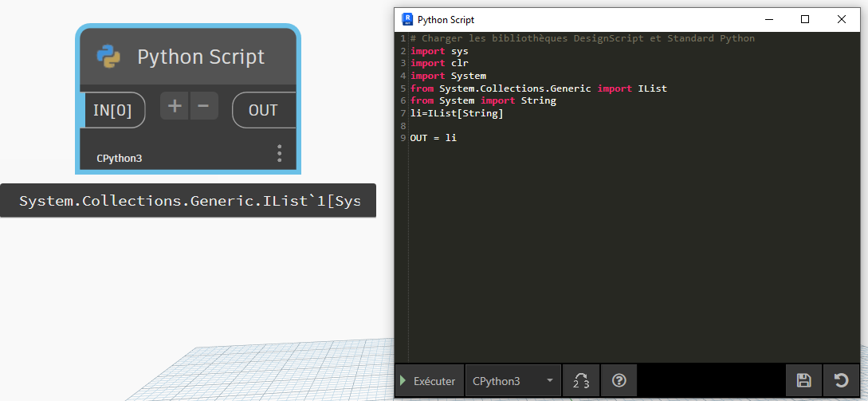Screen dimensions: 868x401
Task: Save the script changes with the disk icon
Action: (x=803, y=381)
